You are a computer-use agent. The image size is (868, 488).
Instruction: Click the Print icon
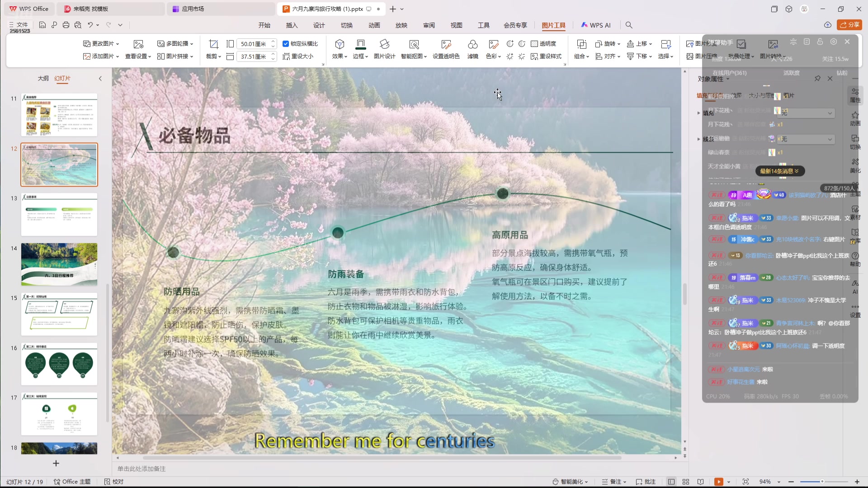point(66,25)
